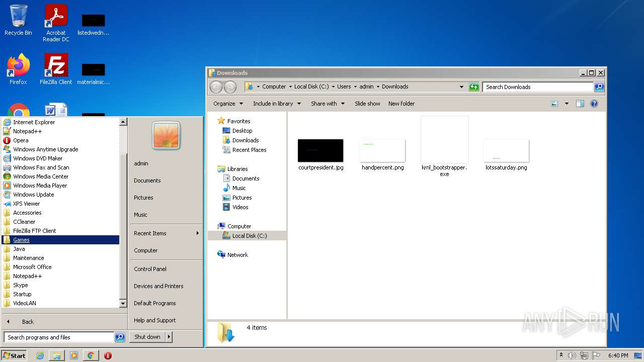This screenshot has width=644, height=362.
Task: Click the Shut down button
Action: coord(147,337)
